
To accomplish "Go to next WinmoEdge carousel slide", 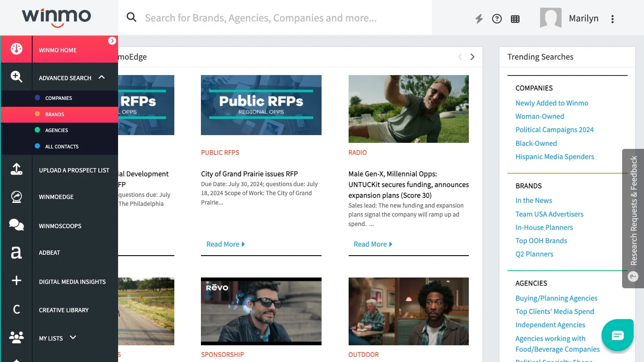I will tap(472, 57).
